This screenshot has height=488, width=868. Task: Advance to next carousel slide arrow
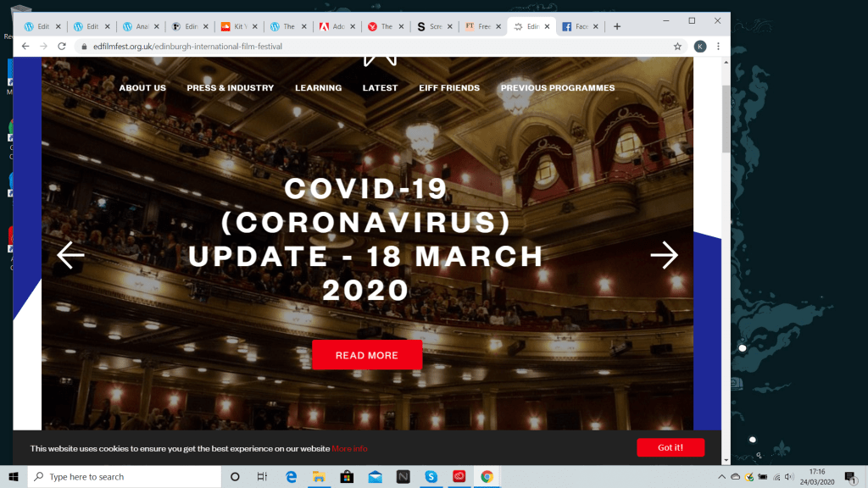(664, 255)
